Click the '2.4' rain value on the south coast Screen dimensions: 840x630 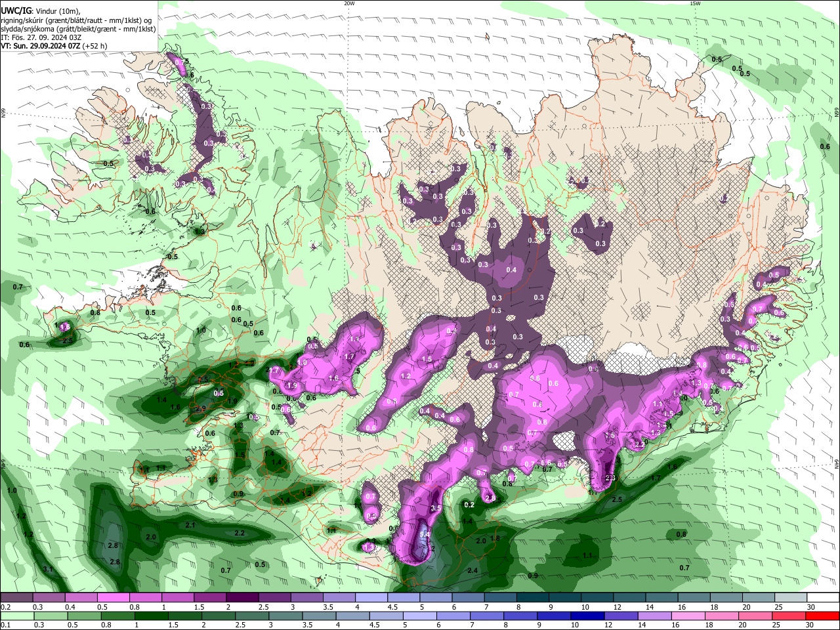pyautogui.click(x=472, y=571)
